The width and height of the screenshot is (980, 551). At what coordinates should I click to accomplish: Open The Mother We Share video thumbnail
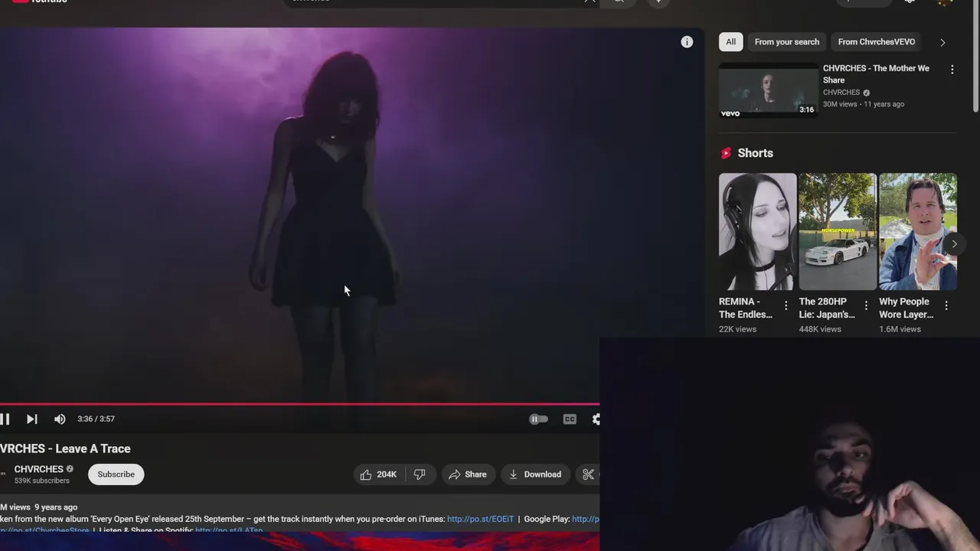[768, 90]
